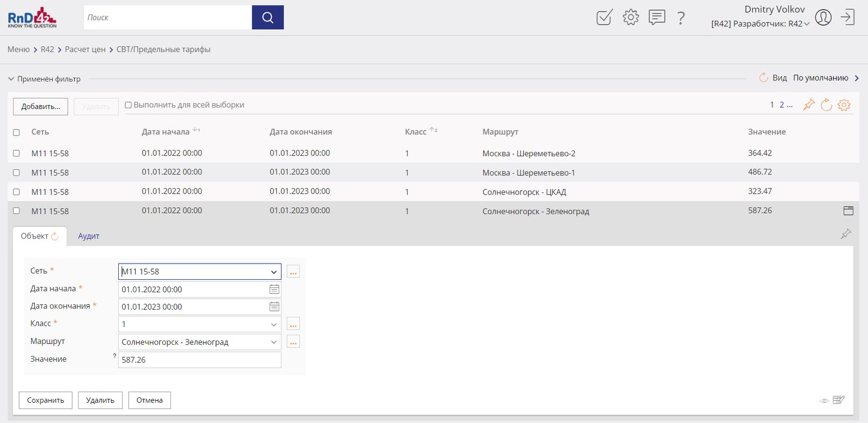Open the messages chat icon
Screen dimensions: 868x423
click(x=656, y=17)
